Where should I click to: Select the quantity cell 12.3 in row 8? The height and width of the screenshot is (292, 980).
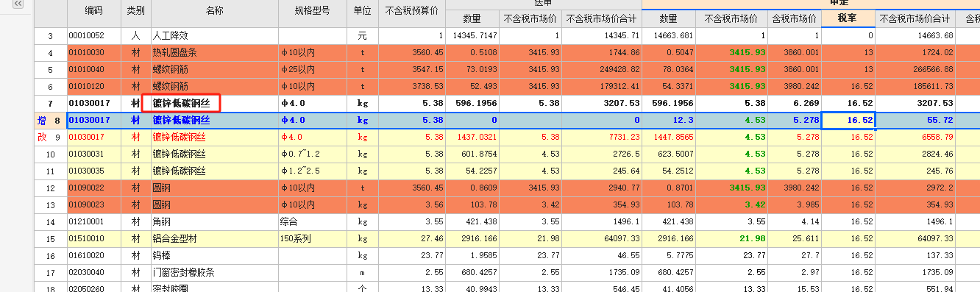click(x=669, y=120)
